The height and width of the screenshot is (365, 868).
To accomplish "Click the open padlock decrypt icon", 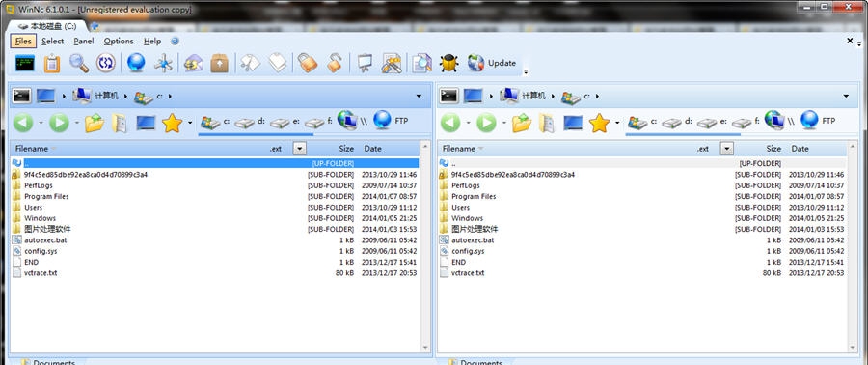I will 334,63.
